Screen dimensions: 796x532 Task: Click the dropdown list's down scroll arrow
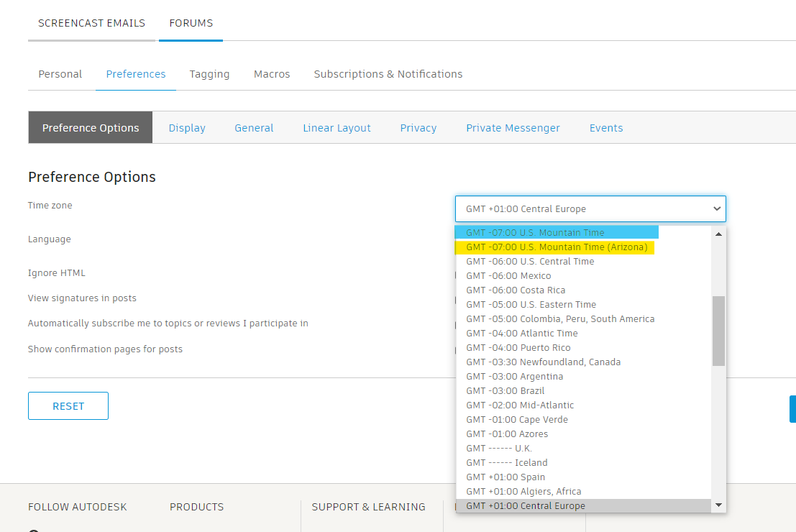(718, 505)
